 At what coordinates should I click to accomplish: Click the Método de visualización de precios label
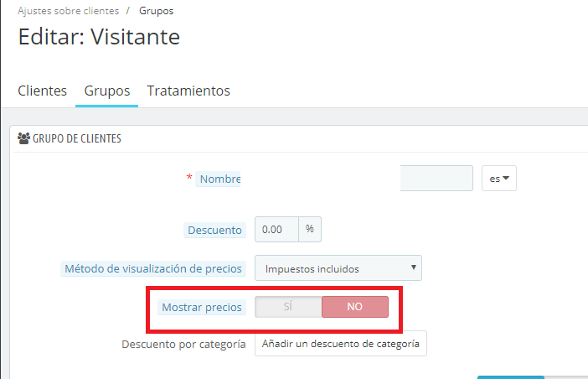(x=153, y=268)
